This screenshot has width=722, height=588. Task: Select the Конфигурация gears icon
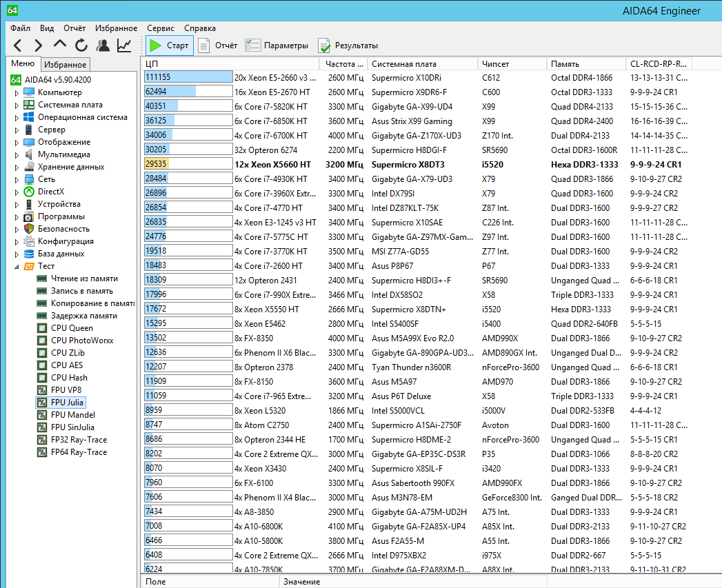29,241
